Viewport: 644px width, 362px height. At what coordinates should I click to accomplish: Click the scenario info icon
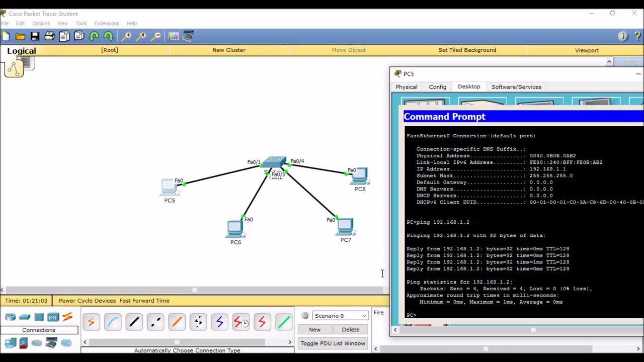(305, 316)
